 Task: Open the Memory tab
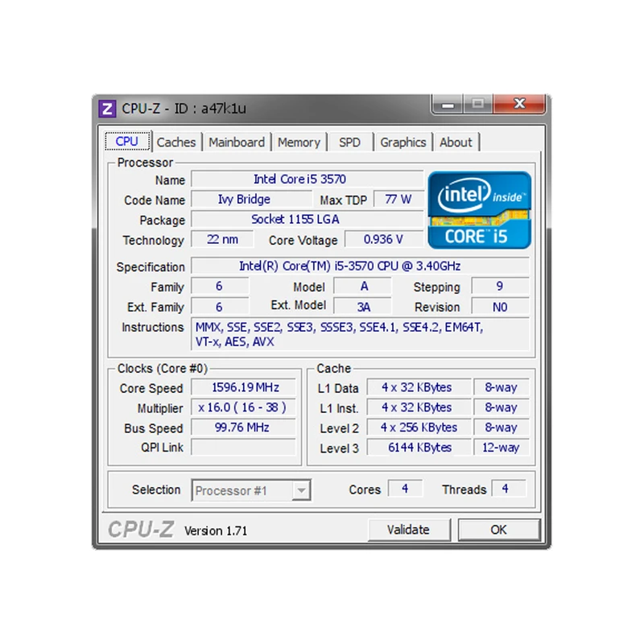pos(299,142)
